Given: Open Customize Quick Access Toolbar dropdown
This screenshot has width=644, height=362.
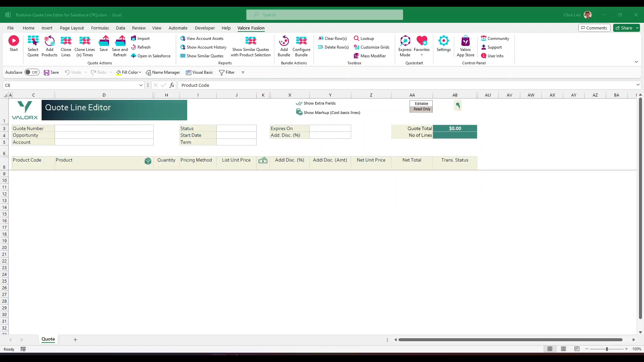Looking at the screenshot, I should 243,72.
